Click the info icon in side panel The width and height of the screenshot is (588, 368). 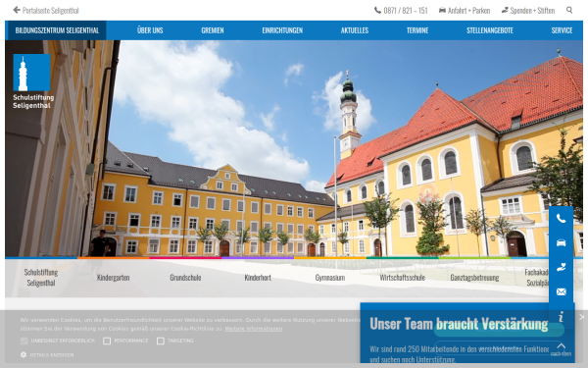(x=561, y=317)
